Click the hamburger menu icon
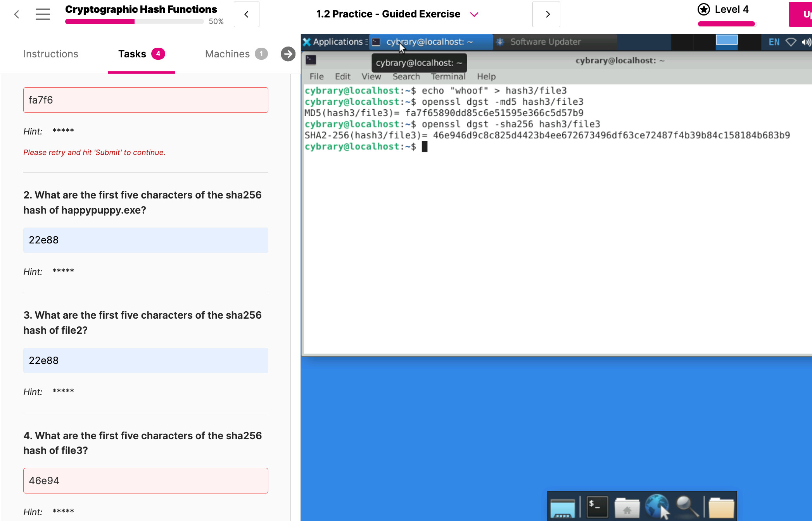This screenshot has width=812, height=521. coord(43,14)
